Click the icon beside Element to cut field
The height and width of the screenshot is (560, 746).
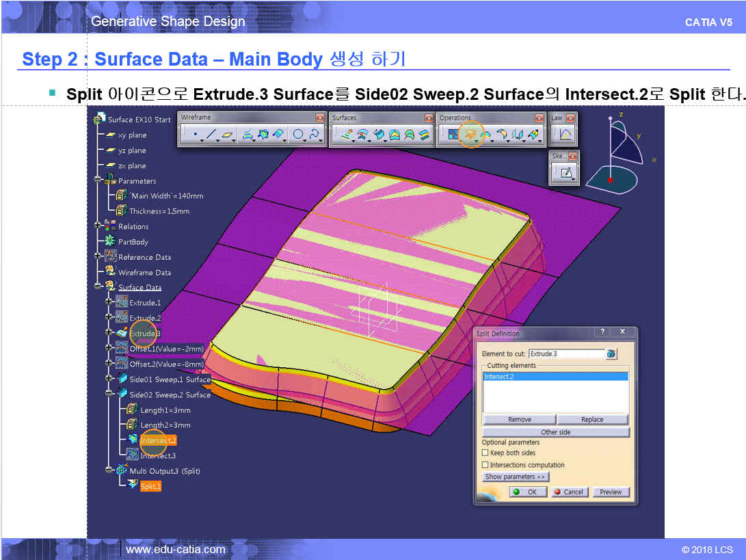click(611, 354)
